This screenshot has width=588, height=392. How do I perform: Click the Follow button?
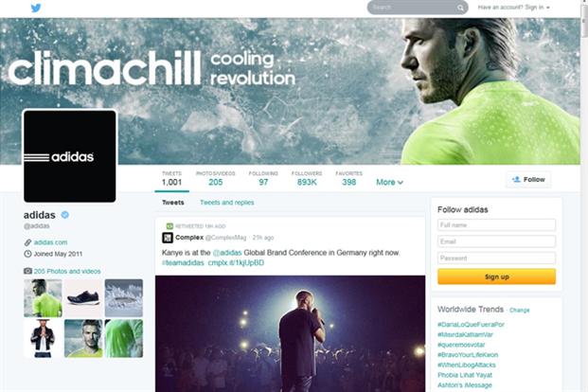[x=528, y=180]
